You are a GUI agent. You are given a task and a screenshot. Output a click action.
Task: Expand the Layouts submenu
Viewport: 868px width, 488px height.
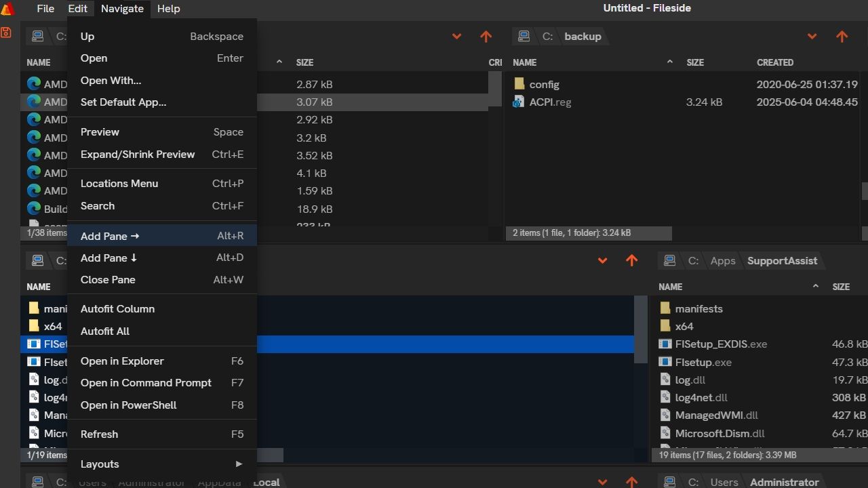tap(100, 464)
